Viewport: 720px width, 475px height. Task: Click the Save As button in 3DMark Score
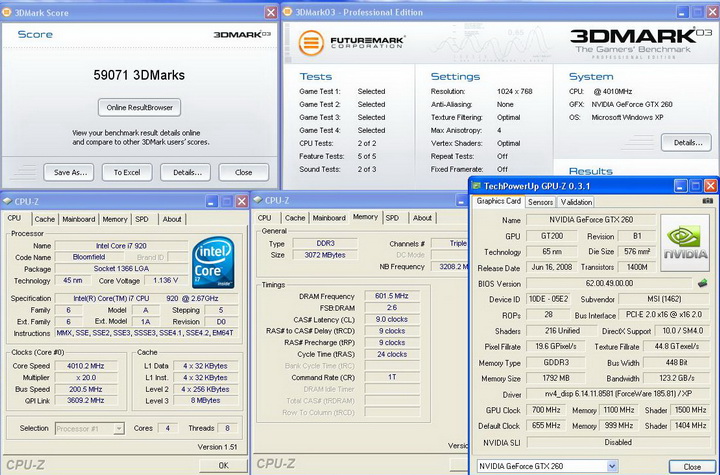tap(69, 172)
